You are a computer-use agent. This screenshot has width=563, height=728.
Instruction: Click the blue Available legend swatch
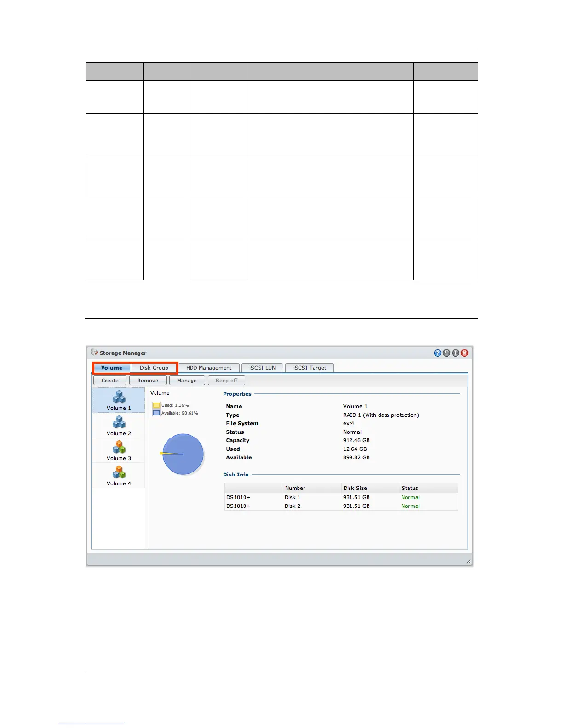[156, 413]
